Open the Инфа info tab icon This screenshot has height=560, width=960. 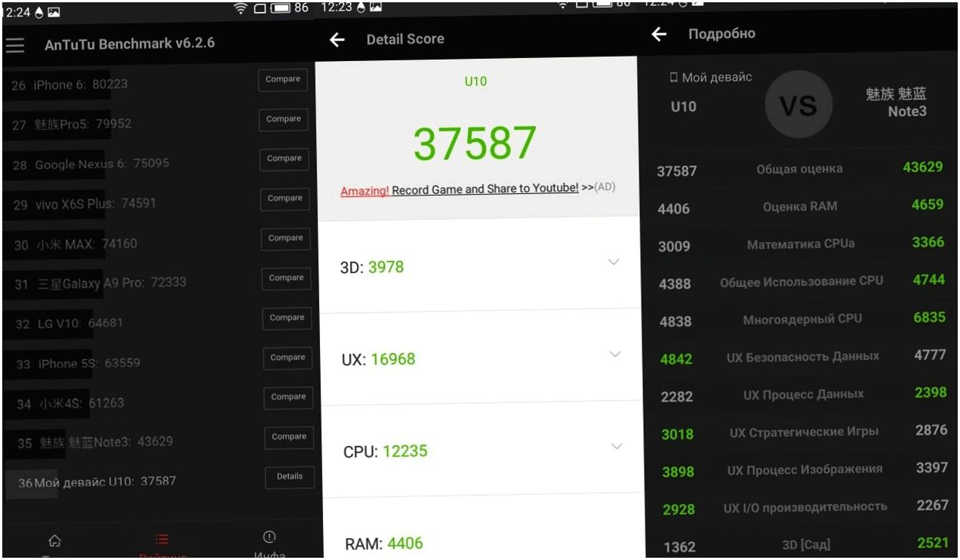click(269, 537)
